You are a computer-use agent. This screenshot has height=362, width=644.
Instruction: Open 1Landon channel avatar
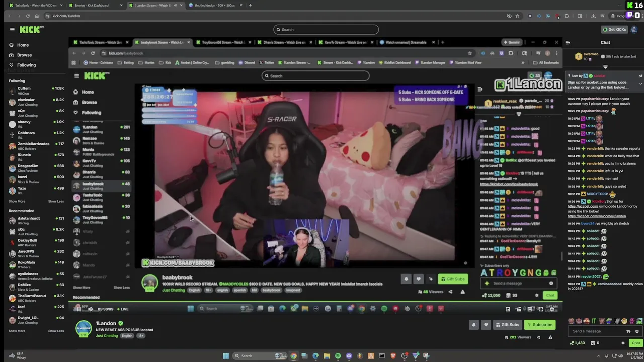[83, 328]
